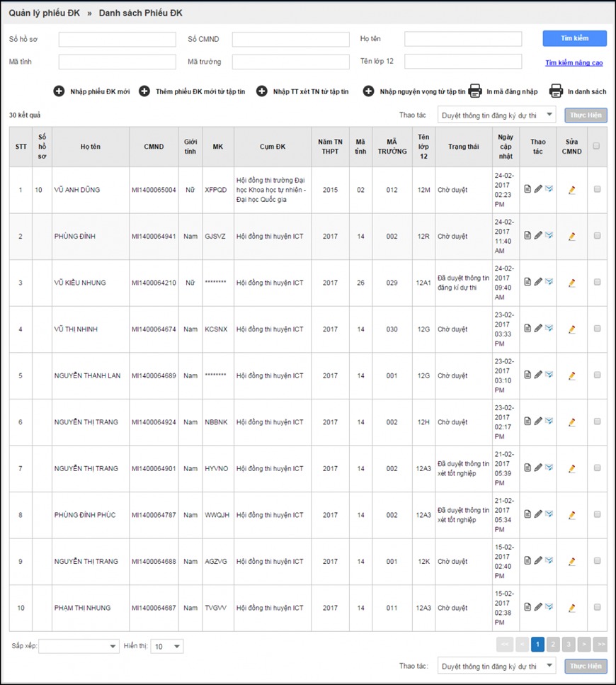Viewport: 616px width, 685px height.
Task: Go to page 3 in pagination
Action: (569, 644)
